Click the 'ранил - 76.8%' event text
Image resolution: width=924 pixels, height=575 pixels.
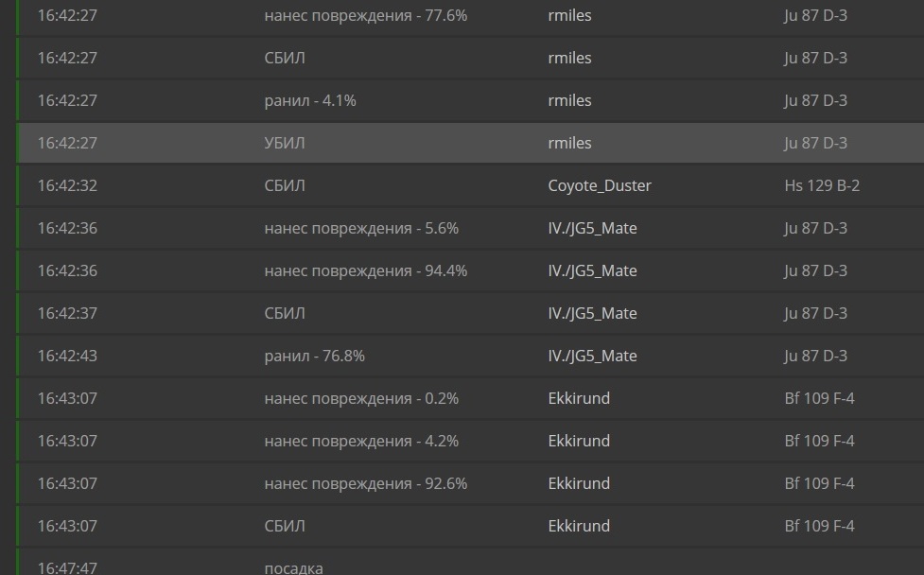[314, 356]
